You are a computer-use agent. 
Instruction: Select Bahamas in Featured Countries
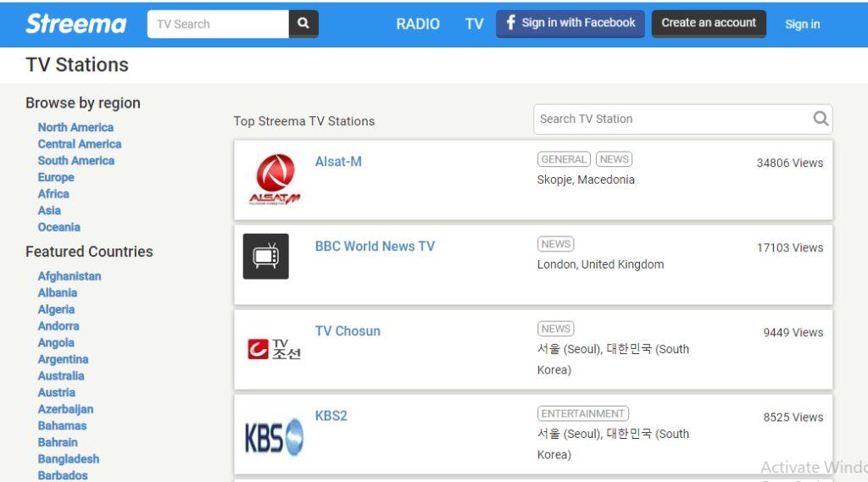(x=62, y=425)
